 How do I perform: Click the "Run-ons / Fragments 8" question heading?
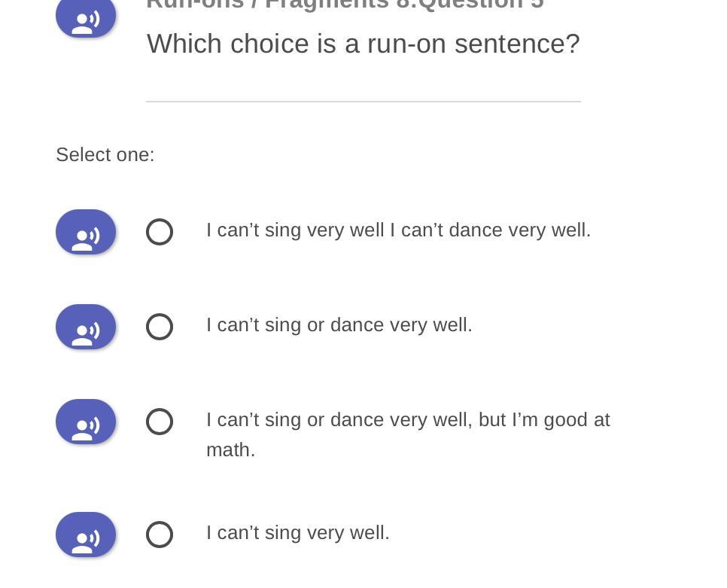tap(345, 5)
